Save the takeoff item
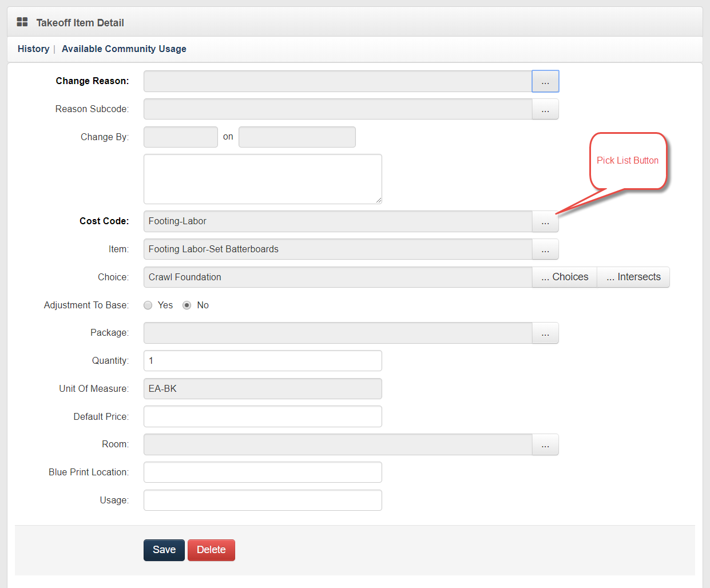 click(164, 550)
